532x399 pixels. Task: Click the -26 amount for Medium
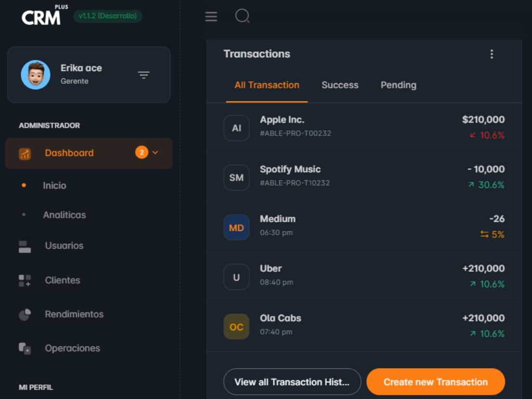tap(497, 219)
